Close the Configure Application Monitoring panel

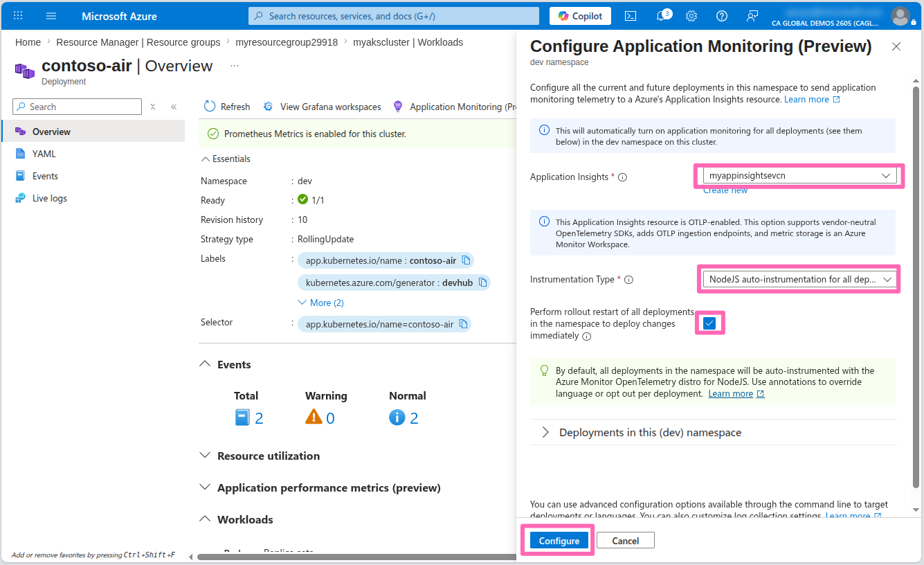[896, 46]
